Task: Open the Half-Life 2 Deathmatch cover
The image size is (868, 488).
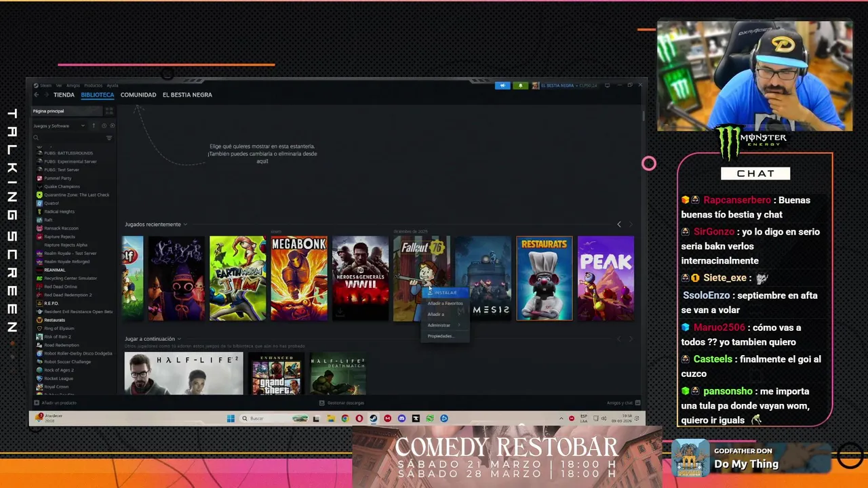Action: [338, 373]
